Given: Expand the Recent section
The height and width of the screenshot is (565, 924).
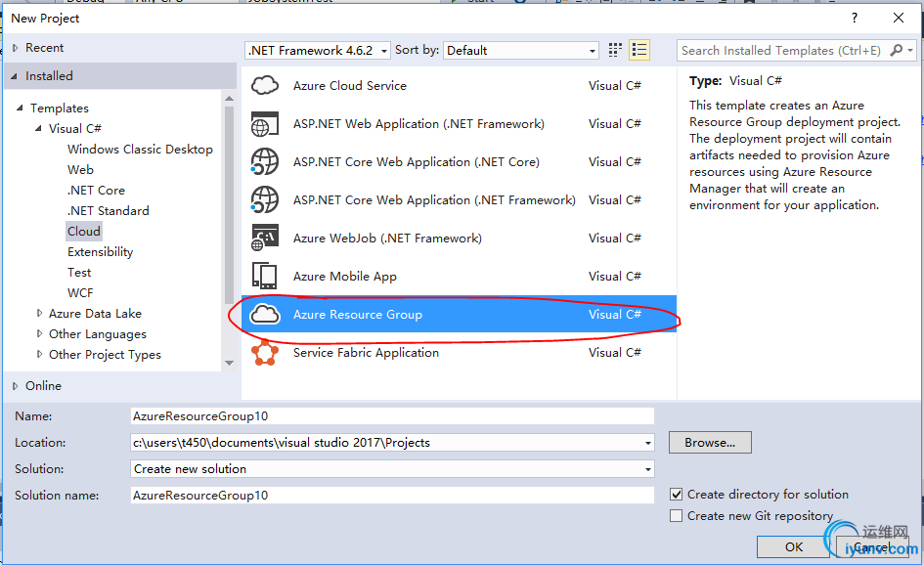Looking at the screenshot, I should click(16, 48).
